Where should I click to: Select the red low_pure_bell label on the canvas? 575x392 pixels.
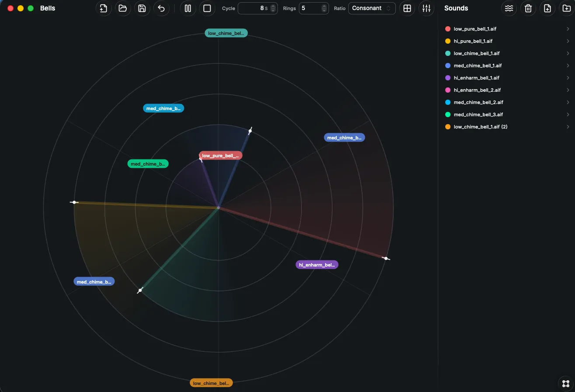(x=221, y=156)
